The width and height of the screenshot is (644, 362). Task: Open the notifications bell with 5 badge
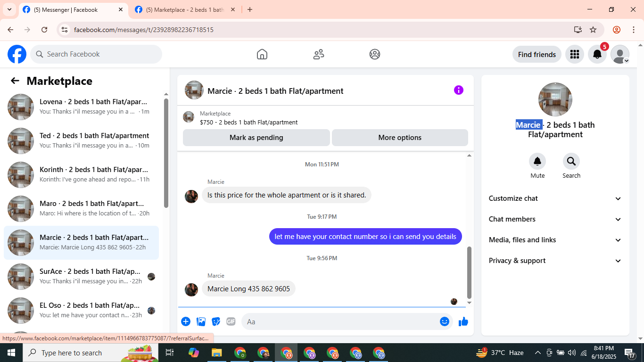pos(597,54)
